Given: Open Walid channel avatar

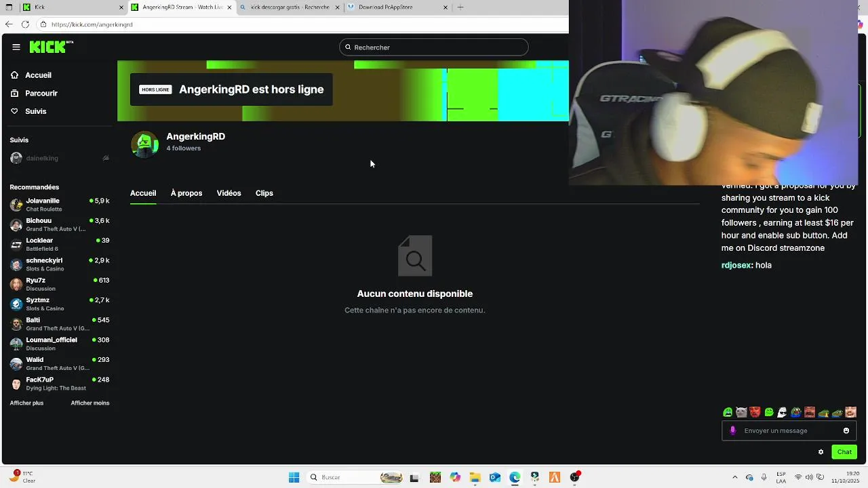Looking at the screenshot, I should pyautogui.click(x=16, y=364).
